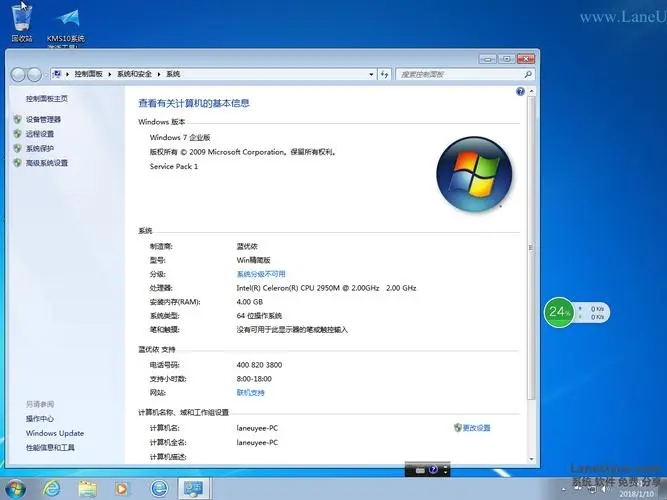Launch Internet Explorer from the taskbar
667x500 pixels.
tap(51, 489)
